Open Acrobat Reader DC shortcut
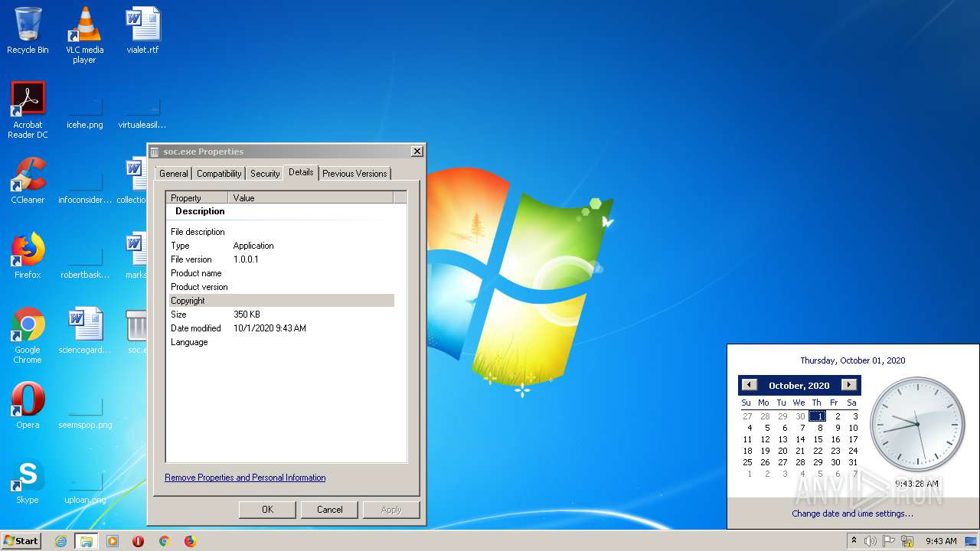The image size is (980, 551). (28, 110)
